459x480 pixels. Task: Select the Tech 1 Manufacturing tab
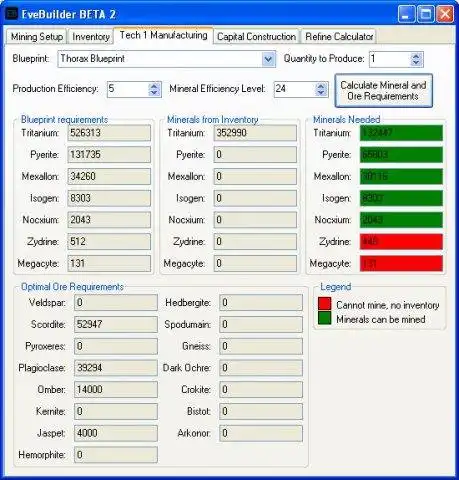click(163, 35)
